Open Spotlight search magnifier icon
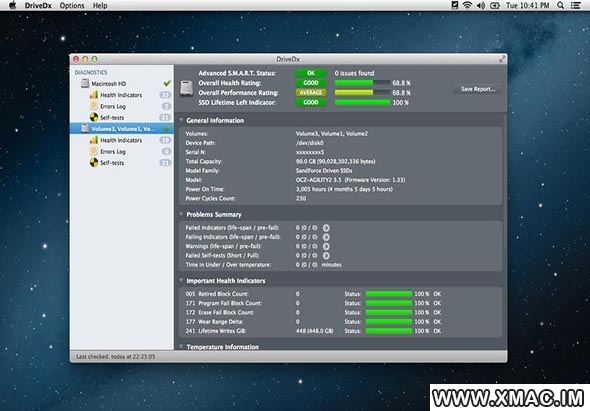This screenshot has height=411, width=590. pyautogui.click(x=561, y=5)
